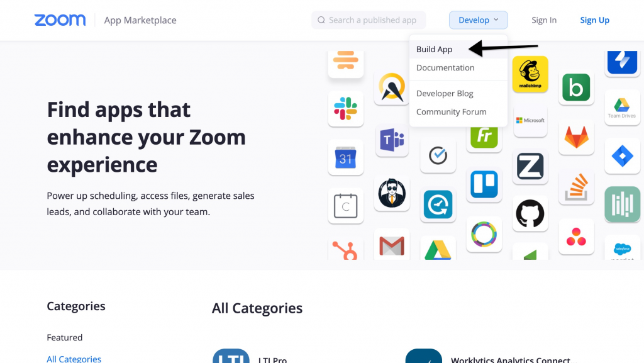Open Documentation from the Develop menu
The image size is (644, 363).
(445, 68)
